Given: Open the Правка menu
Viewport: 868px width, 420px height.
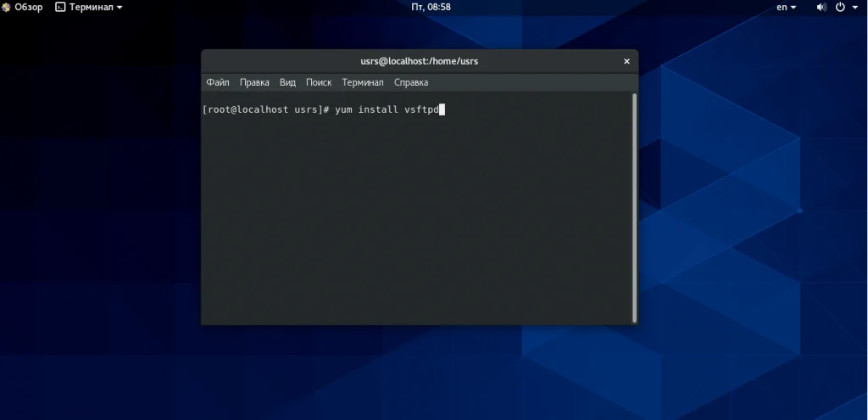Looking at the screenshot, I should 254,82.
